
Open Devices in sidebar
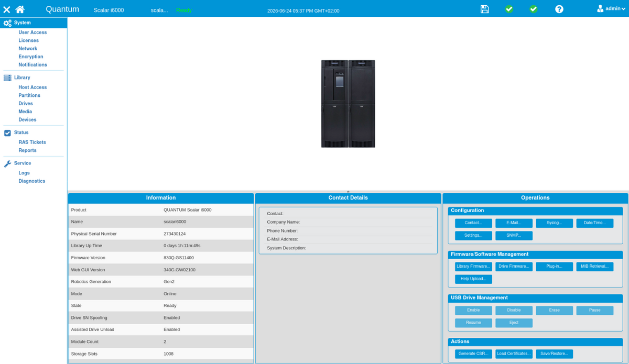pyautogui.click(x=27, y=120)
